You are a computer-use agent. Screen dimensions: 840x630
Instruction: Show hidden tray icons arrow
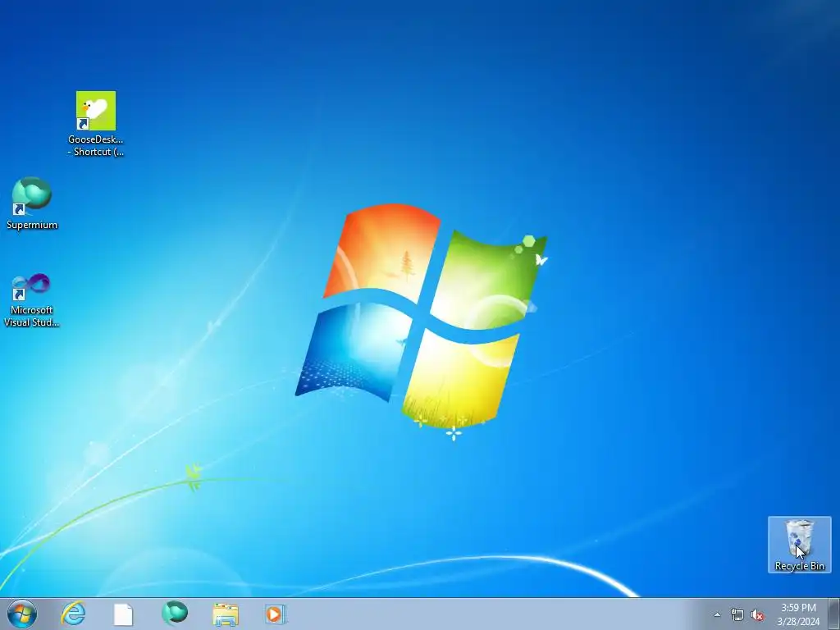pyautogui.click(x=717, y=615)
